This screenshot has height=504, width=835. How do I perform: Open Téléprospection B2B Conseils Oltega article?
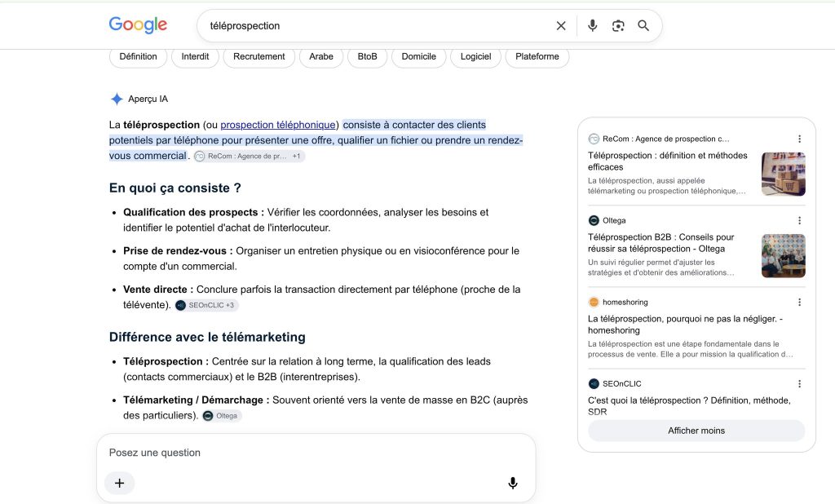click(x=660, y=242)
